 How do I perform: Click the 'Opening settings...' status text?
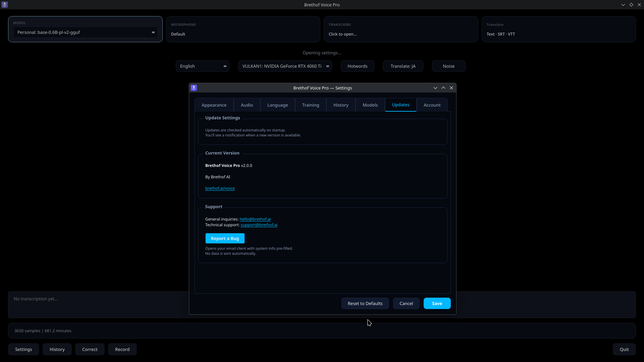[x=322, y=53]
